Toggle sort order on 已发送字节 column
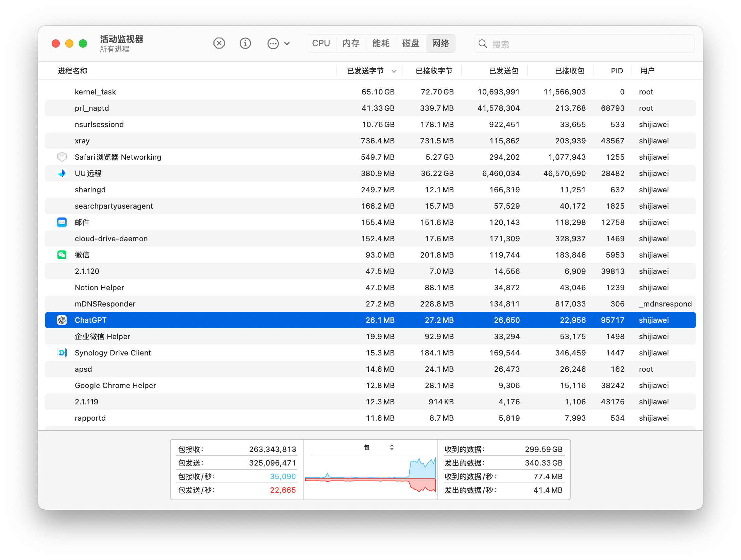 pos(369,71)
